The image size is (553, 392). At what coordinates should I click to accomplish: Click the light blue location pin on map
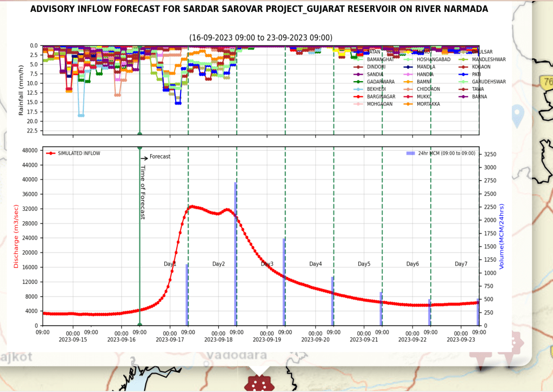click(x=518, y=116)
